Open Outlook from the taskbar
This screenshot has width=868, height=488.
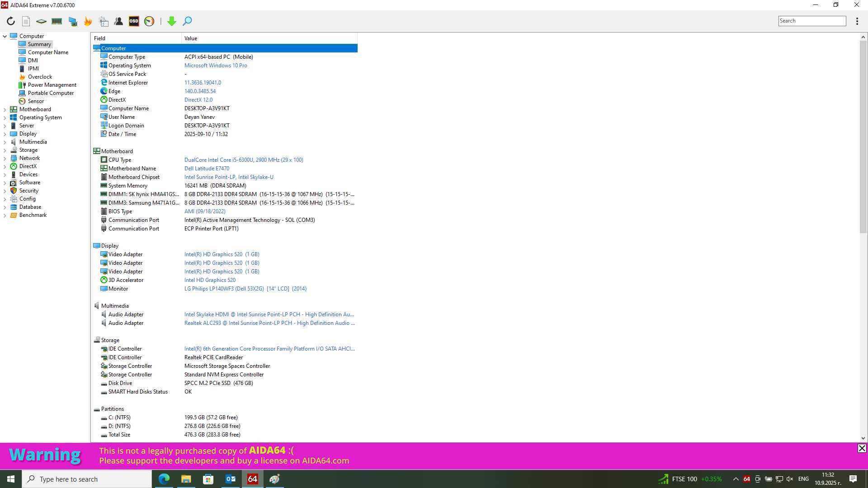click(x=230, y=479)
